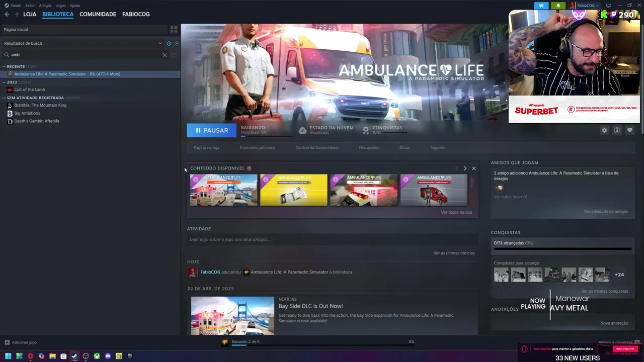Open the Ajuda menu

[74, 6]
